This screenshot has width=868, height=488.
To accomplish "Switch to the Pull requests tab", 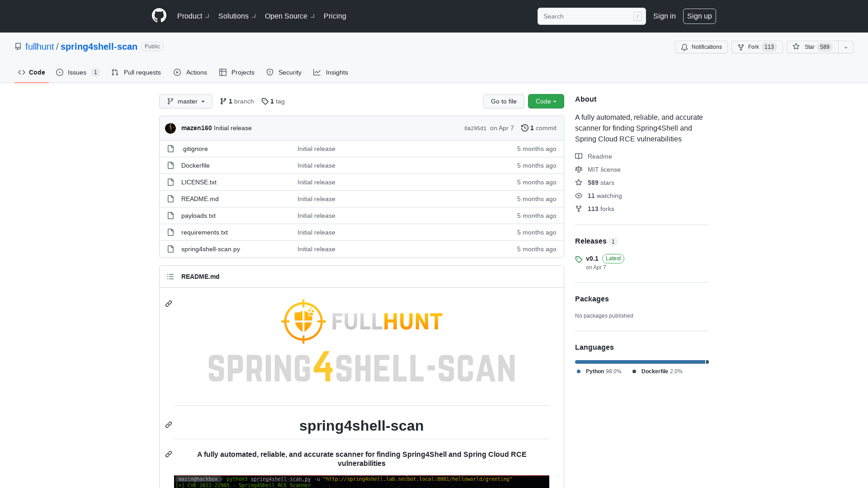I will click(x=136, y=72).
